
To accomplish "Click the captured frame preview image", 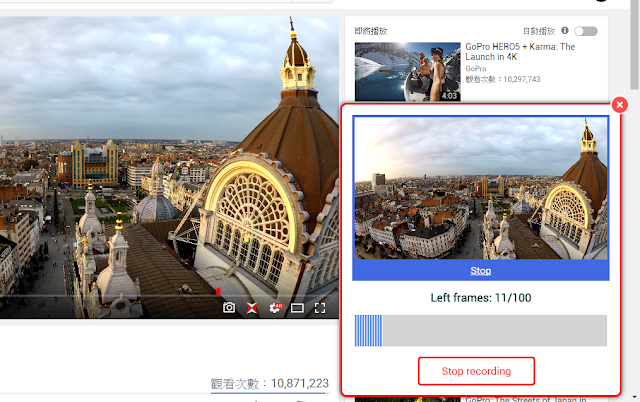I will (x=481, y=188).
